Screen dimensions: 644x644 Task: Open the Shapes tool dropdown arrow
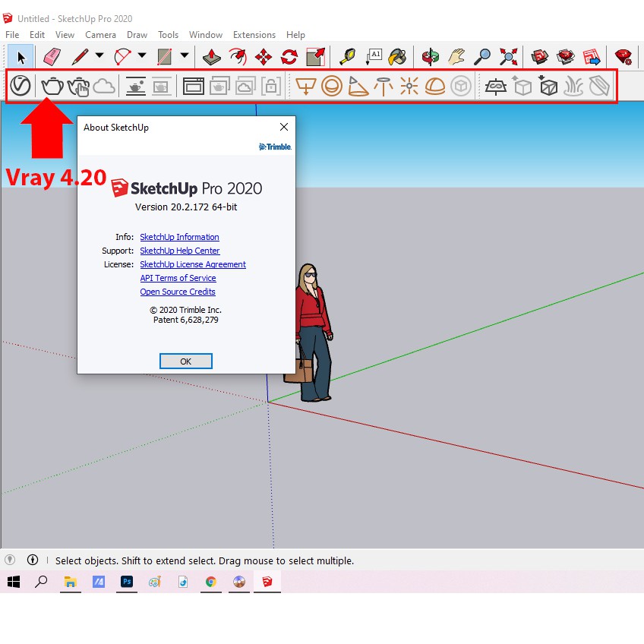[185, 55]
